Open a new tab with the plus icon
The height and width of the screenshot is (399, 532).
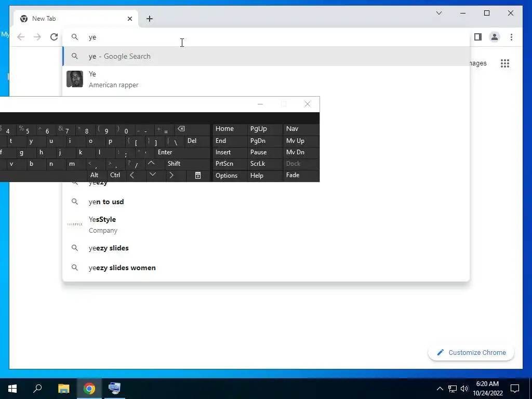pyautogui.click(x=150, y=19)
